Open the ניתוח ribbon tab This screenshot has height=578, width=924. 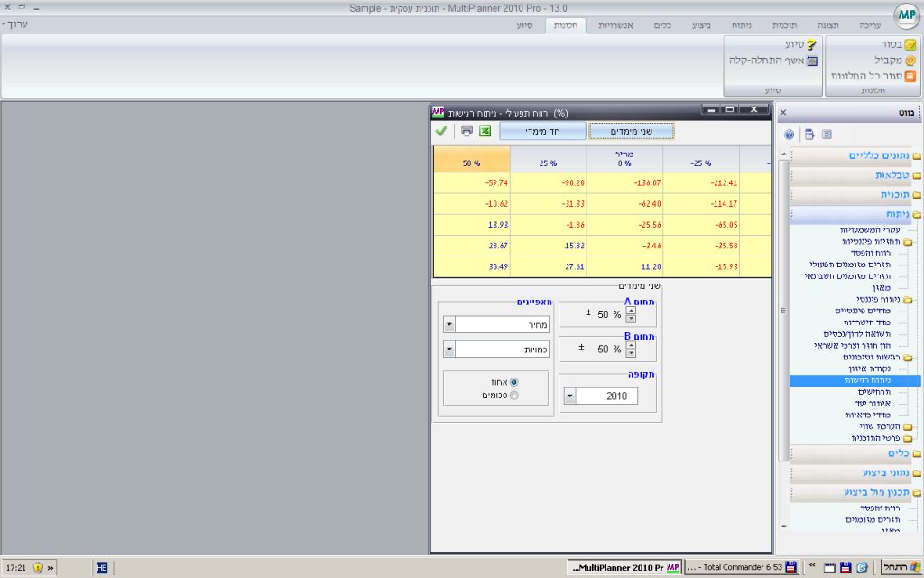pos(742,25)
